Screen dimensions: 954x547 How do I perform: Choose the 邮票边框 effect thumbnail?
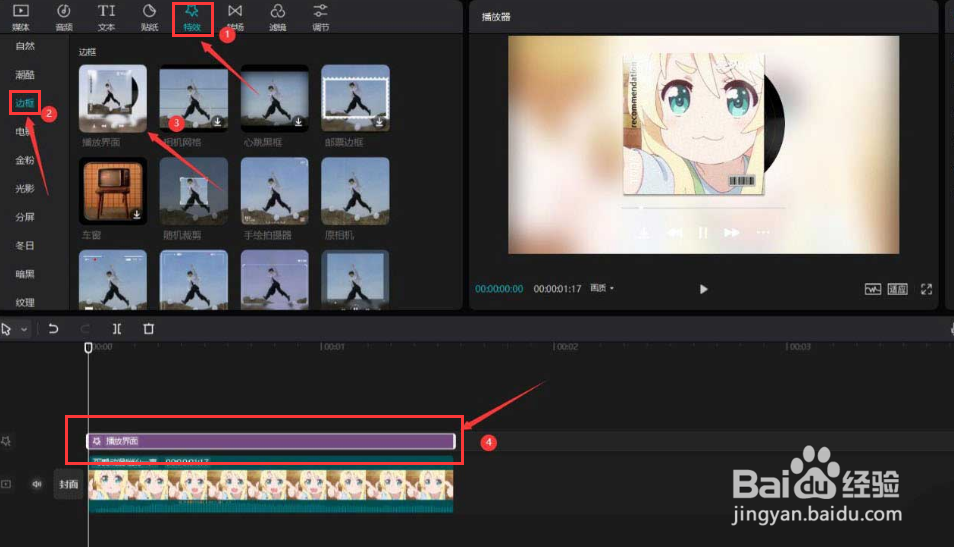tap(355, 98)
